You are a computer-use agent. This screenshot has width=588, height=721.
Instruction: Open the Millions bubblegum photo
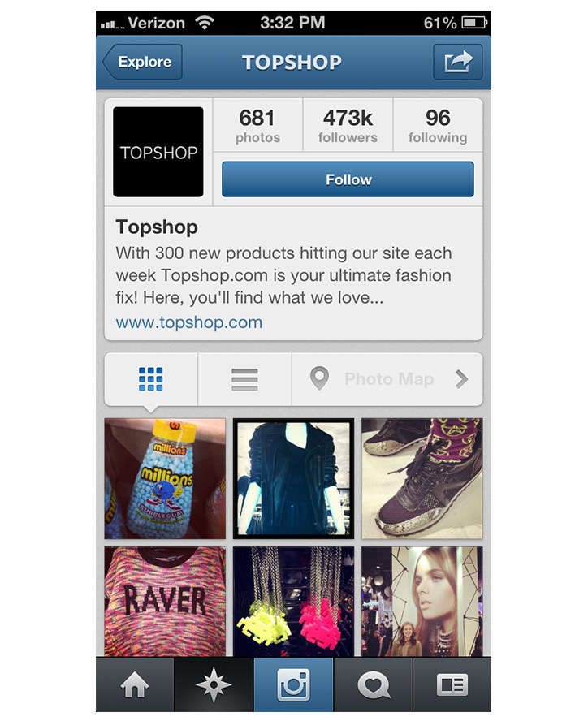[x=165, y=479]
